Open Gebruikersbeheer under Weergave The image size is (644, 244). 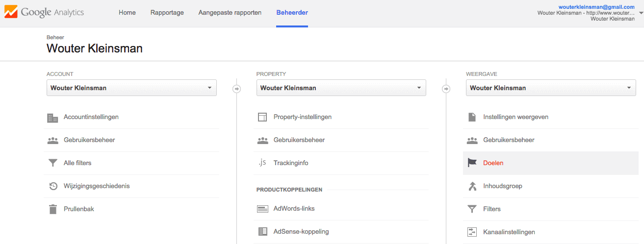(x=509, y=140)
